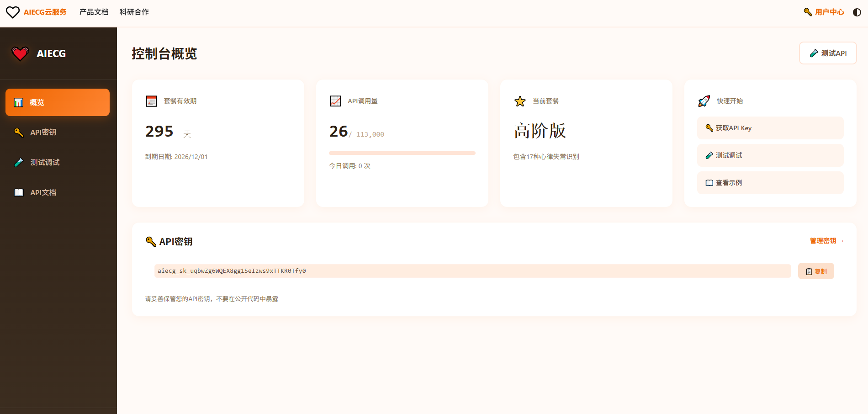Screen dimensions: 868x414
Task: Open 管理密钥 with its arrow link
Action: (825, 241)
